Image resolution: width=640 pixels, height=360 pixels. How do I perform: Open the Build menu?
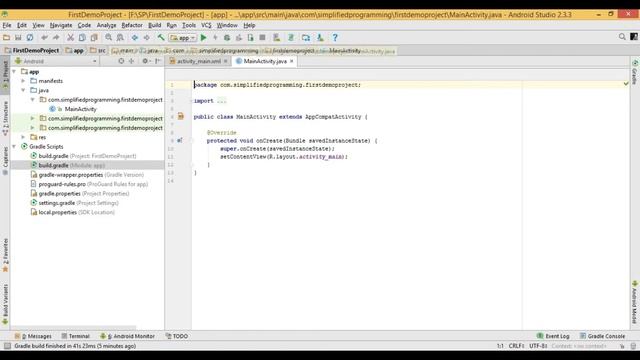pyautogui.click(x=154, y=25)
